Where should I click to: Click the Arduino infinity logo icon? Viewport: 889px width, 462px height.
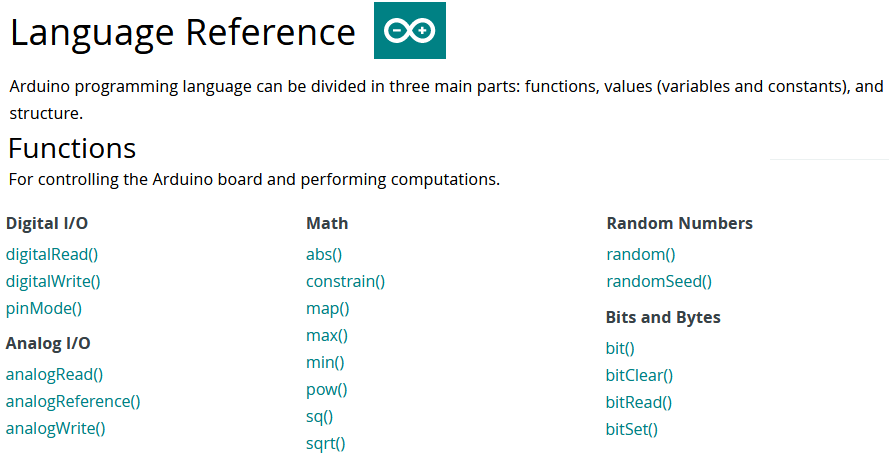click(x=409, y=31)
